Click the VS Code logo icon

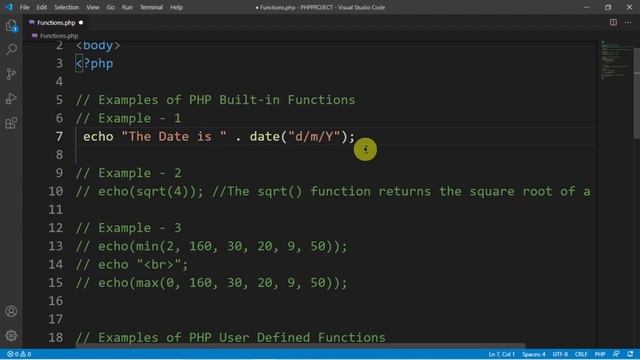9,7
